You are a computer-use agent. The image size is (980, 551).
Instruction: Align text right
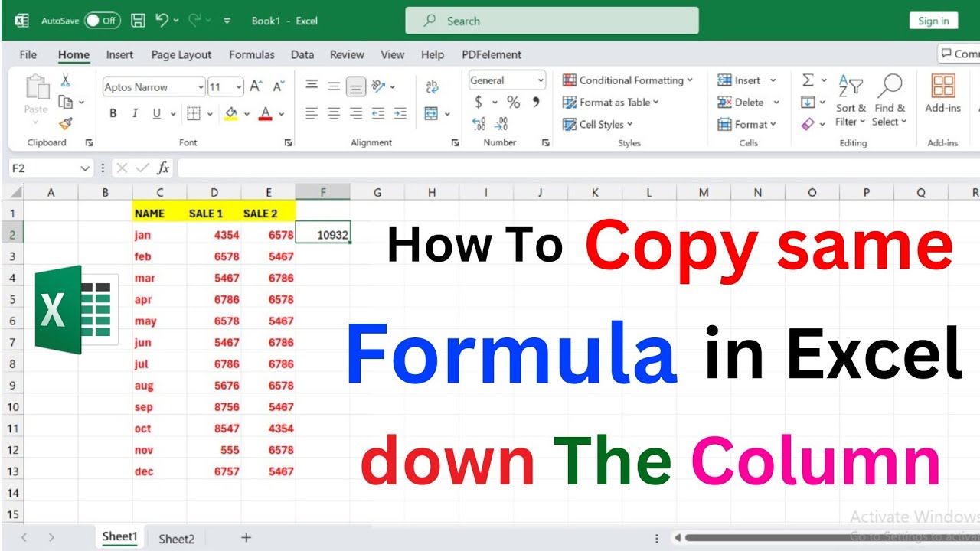coord(356,113)
